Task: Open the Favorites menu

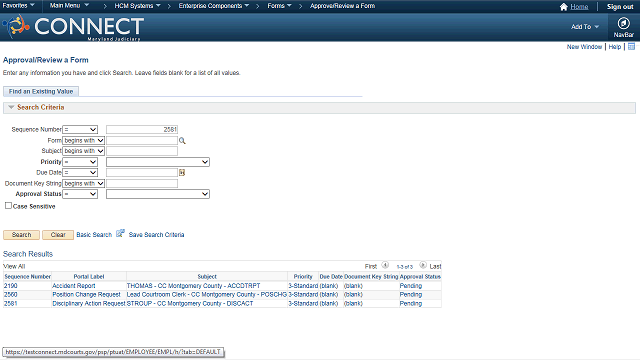Action: coord(18,6)
